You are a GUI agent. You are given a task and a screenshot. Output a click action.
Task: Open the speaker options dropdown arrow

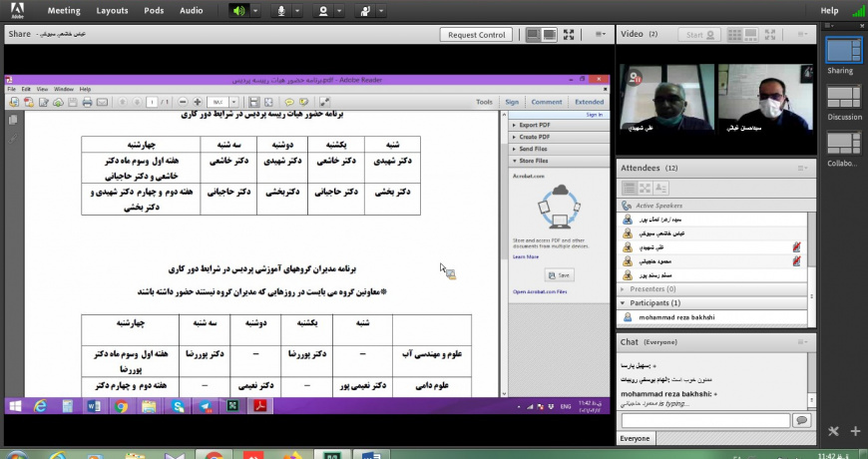(x=255, y=11)
